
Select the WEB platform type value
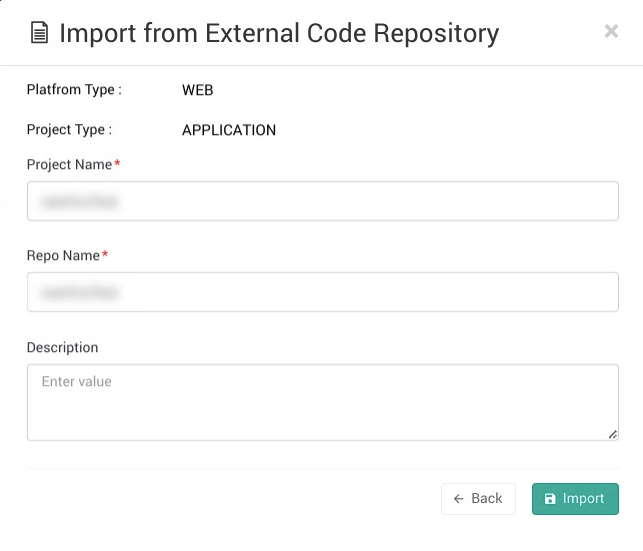[x=197, y=90]
